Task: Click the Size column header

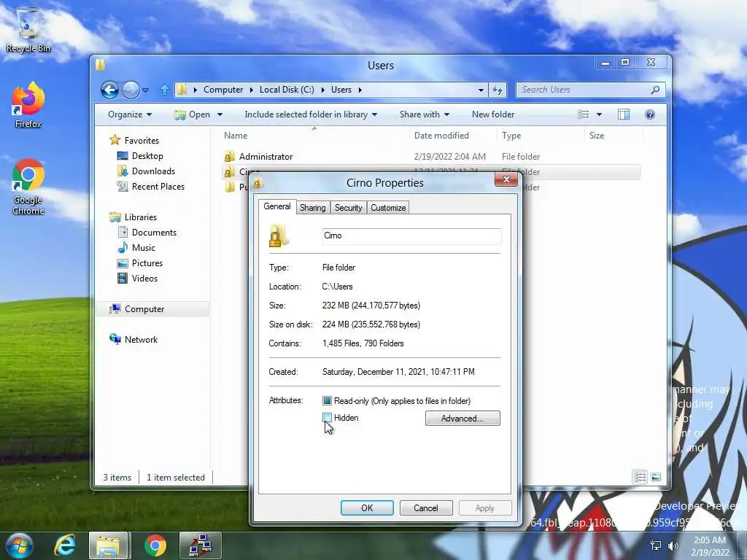Action: 613,135
